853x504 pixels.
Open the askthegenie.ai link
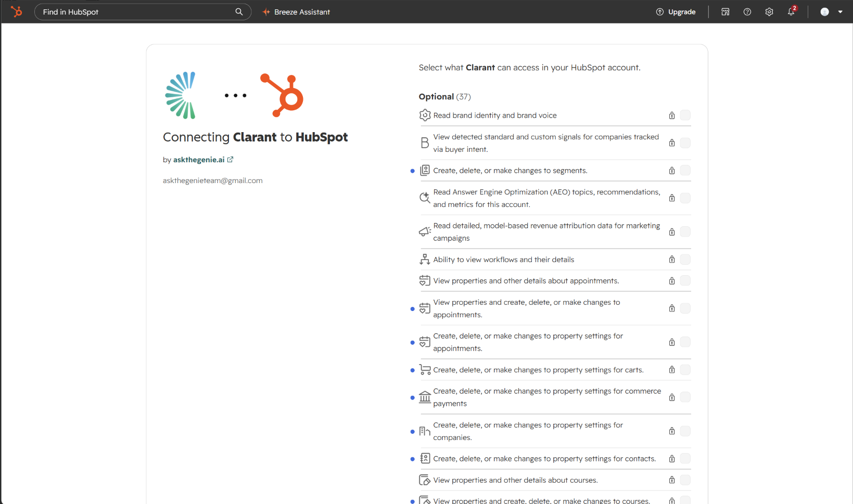[x=203, y=160]
